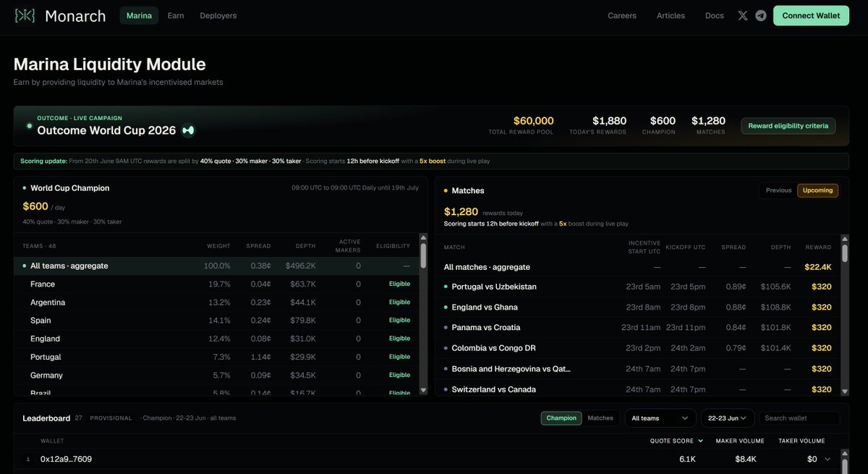868x474 pixels.
Task: Select Matches leaderboard toggle
Action: (600, 418)
